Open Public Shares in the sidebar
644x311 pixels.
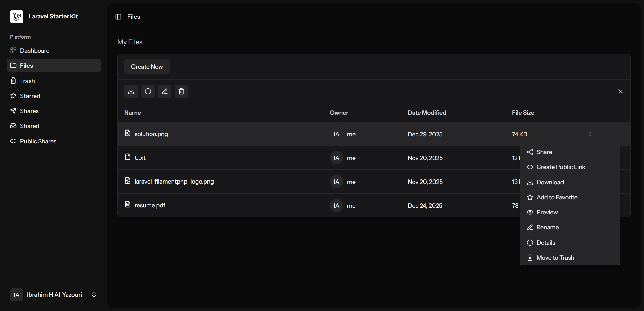tap(54, 141)
